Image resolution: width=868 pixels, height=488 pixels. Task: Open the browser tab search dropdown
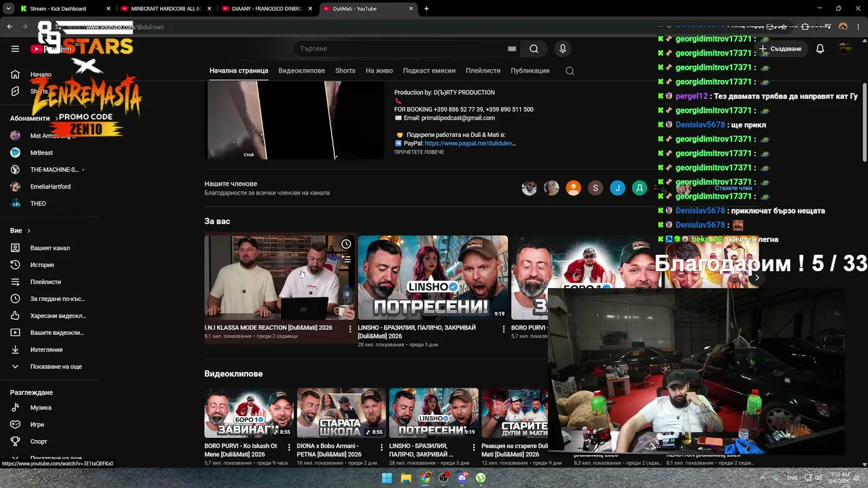click(x=7, y=9)
